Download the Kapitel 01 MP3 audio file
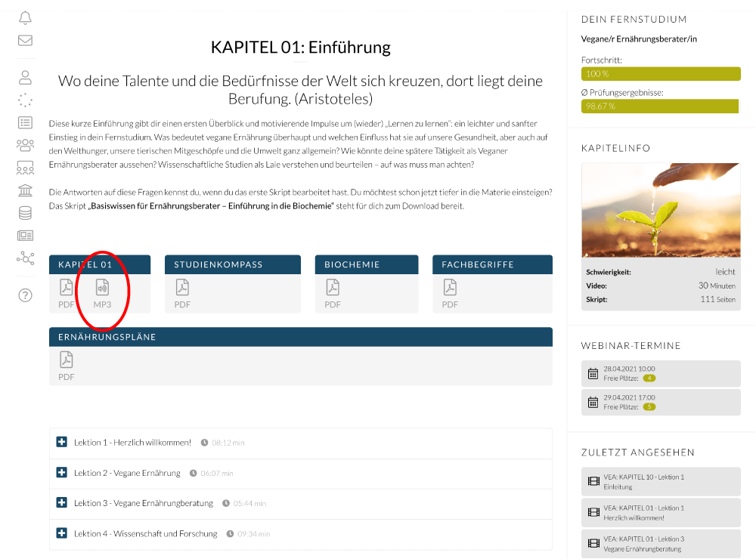This screenshot has width=756, height=559. (x=102, y=293)
